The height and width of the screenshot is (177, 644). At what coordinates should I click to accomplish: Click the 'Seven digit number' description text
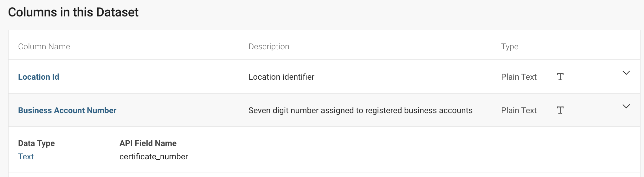[x=360, y=110]
